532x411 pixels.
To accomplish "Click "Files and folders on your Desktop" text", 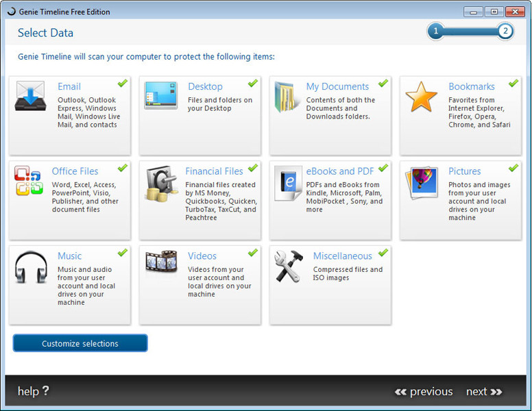I will (x=220, y=104).
